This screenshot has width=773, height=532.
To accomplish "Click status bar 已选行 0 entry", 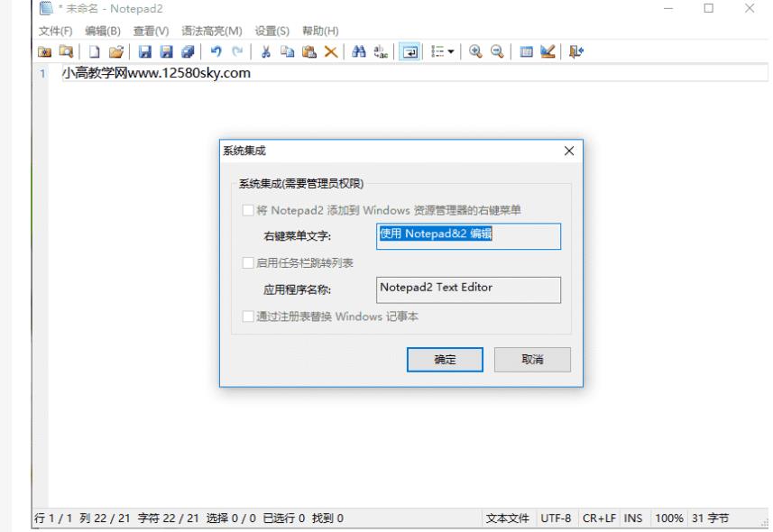I will (x=283, y=518).
